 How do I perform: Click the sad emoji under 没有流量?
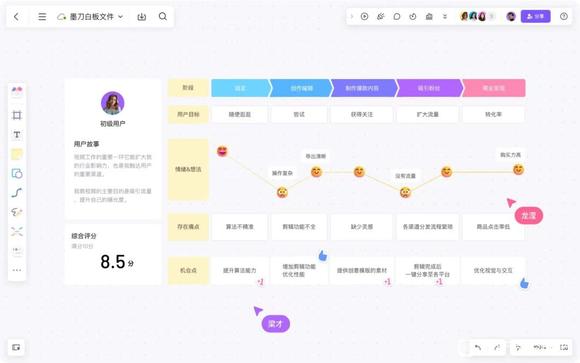click(405, 192)
